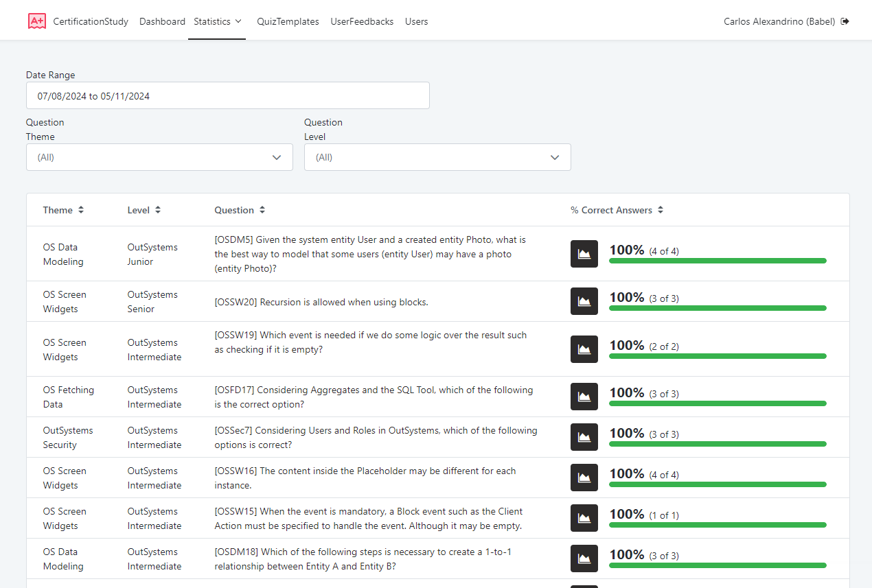
Task: Sort the table by Theme column
Action: pos(63,210)
